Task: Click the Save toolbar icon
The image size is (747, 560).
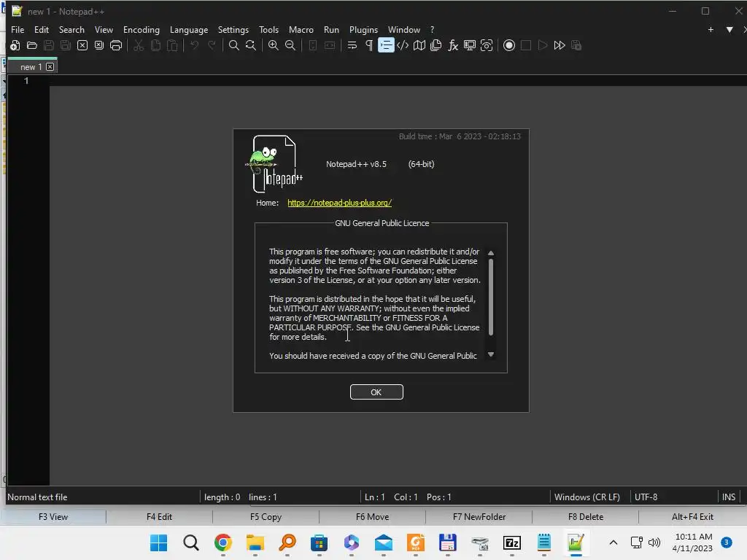Action: (49, 45)
